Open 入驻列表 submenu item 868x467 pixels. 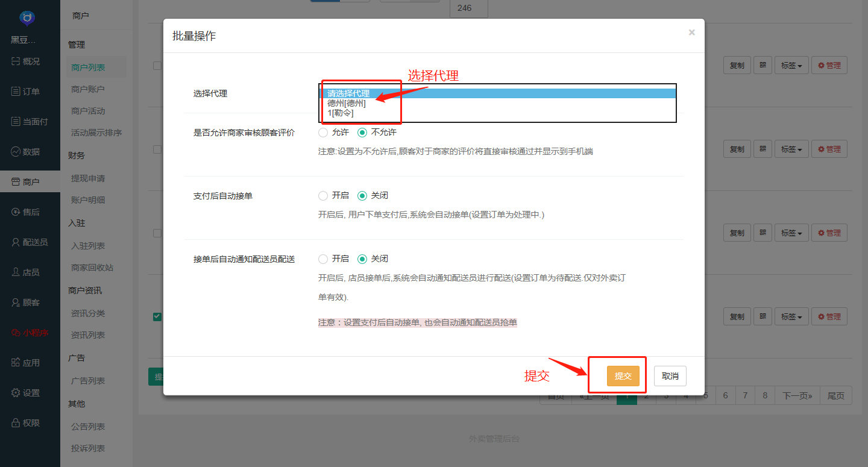click(x=88, y=246)
